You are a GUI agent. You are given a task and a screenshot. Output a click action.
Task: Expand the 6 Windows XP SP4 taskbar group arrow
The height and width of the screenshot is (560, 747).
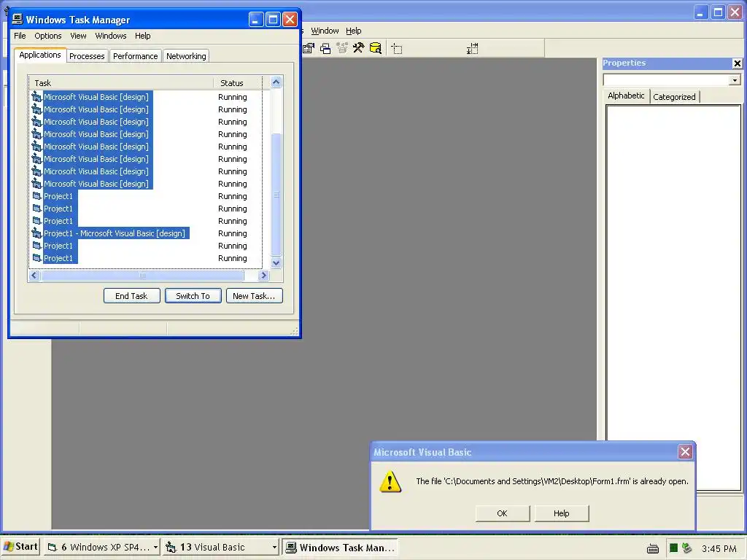coord(155,547)
